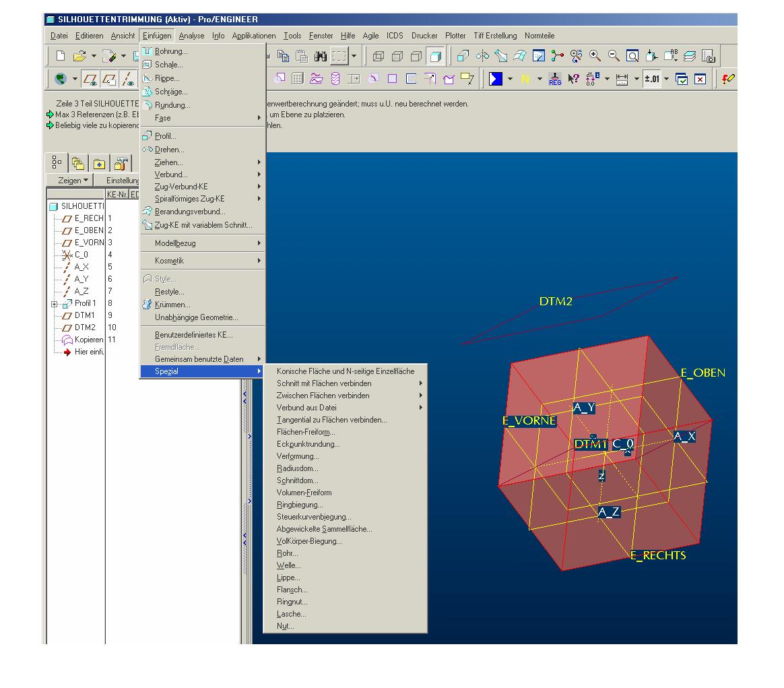Screen dimensions: 784x688
Task: Select DTM1 in model tree
Action: click(x=84, y=315)
